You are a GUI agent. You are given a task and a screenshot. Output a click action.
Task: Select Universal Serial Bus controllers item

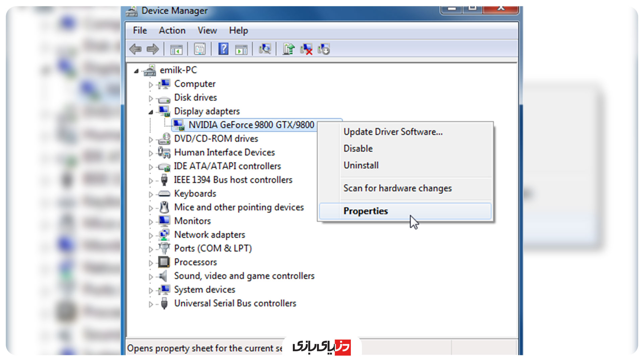(235, 303)
